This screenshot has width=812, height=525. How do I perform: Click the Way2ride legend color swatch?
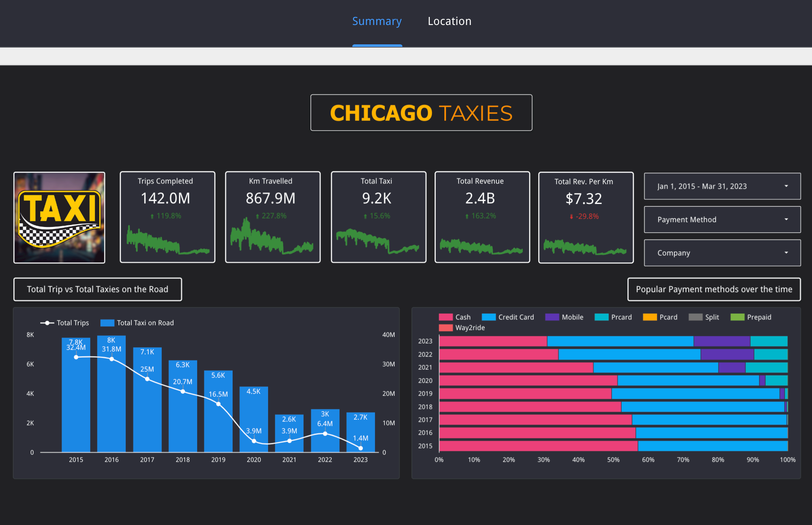pyautogui.click(x=446, y=328)
